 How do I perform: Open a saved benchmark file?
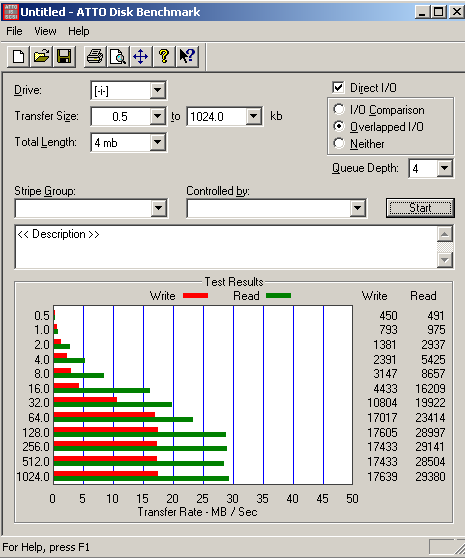(41, 56)
